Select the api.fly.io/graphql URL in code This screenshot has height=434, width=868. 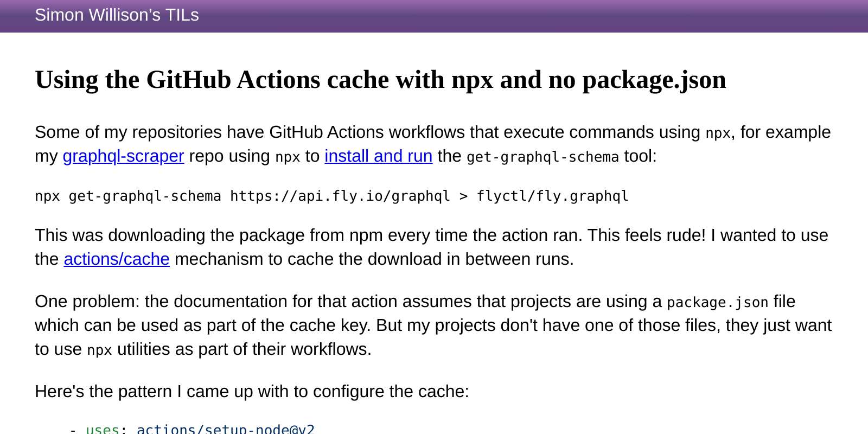[339, 196]
